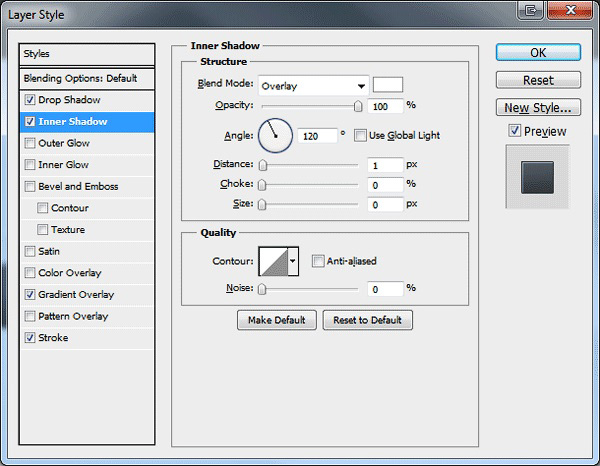600x466 pixels.
Task: Click the New Style... button
Action: pyautogui.click(x=538, y=108)
